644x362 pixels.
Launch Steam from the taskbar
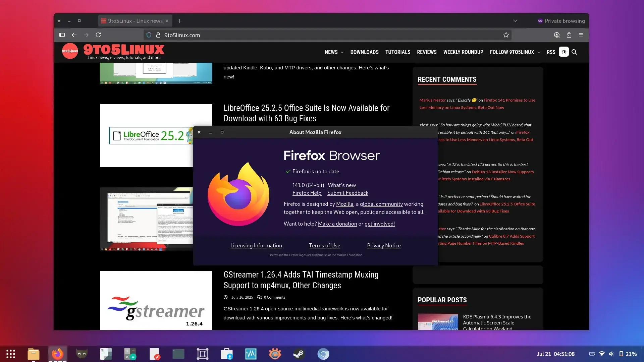coord(299,354)
